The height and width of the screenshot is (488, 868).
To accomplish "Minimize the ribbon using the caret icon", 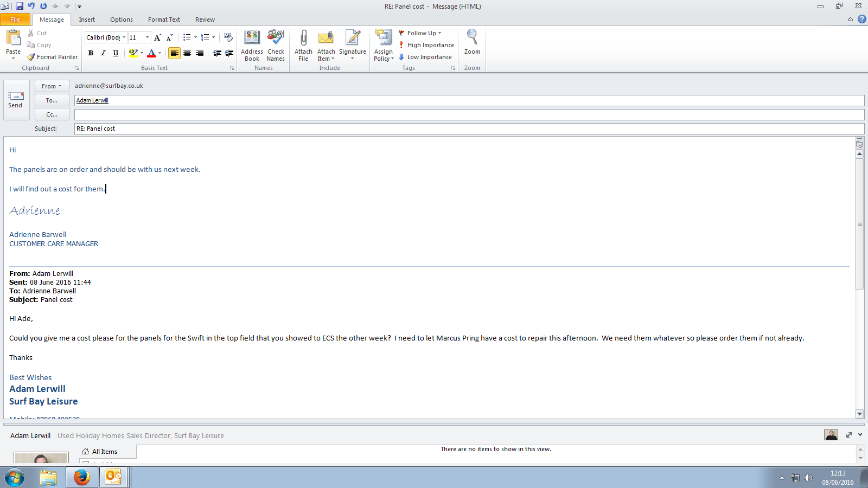I will click(x=850, y=20).
